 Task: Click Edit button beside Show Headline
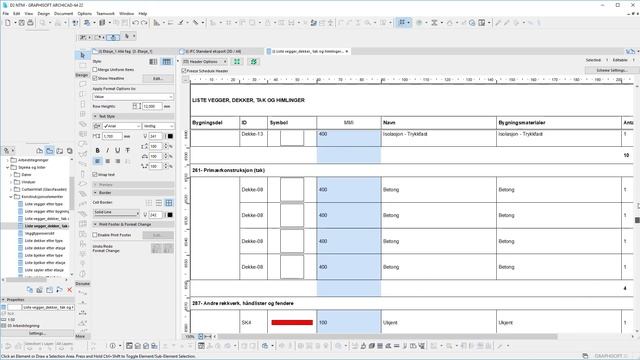(x=158, y=78)
